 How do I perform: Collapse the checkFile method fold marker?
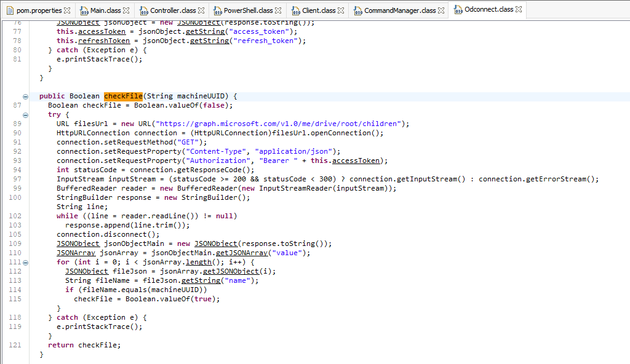click(x=25, y=96)
